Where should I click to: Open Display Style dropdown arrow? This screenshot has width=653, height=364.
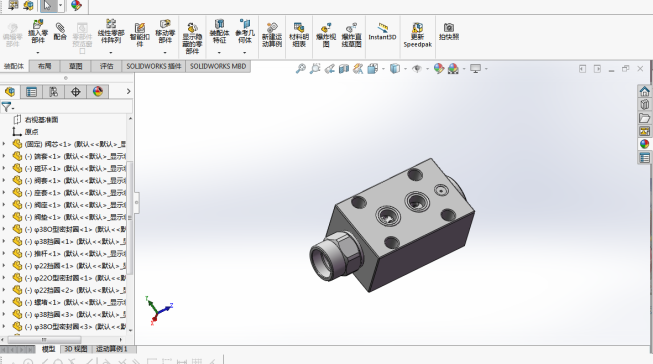tap(405, 69)
